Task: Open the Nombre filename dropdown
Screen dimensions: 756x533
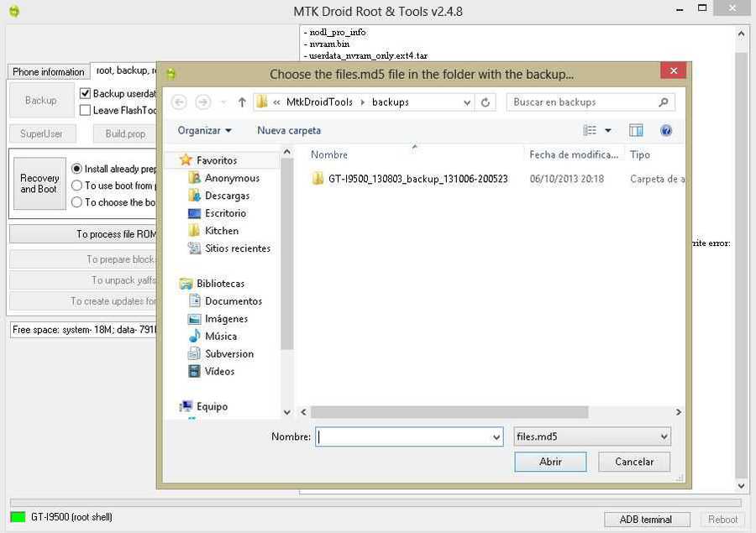Action: (x=496, y=437)
